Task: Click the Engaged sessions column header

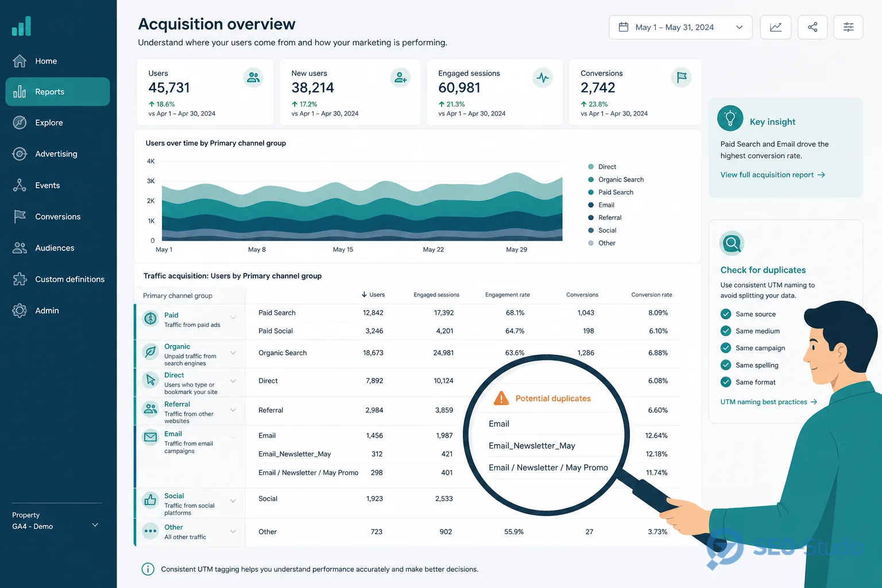Action: tap(436, 295)
